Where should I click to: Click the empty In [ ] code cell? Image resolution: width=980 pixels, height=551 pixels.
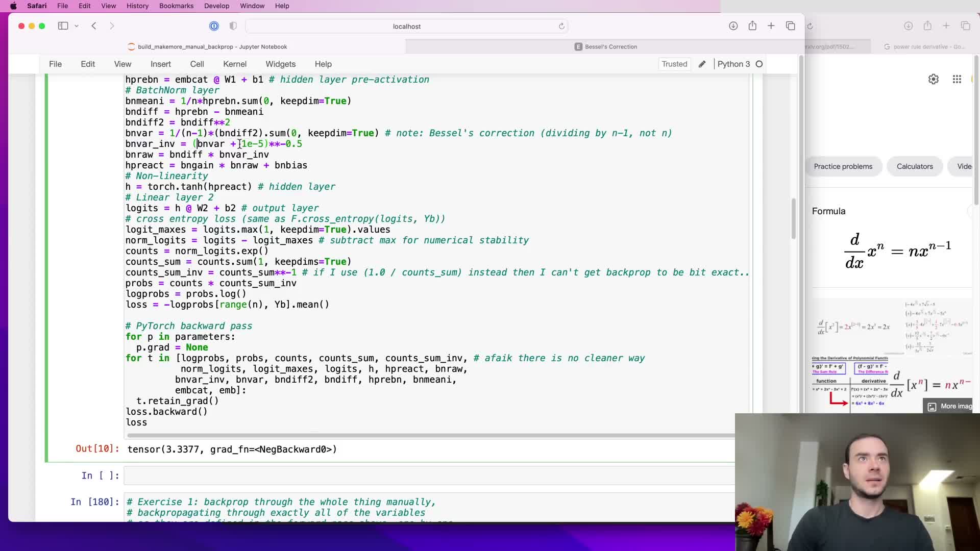coord(429,475)
